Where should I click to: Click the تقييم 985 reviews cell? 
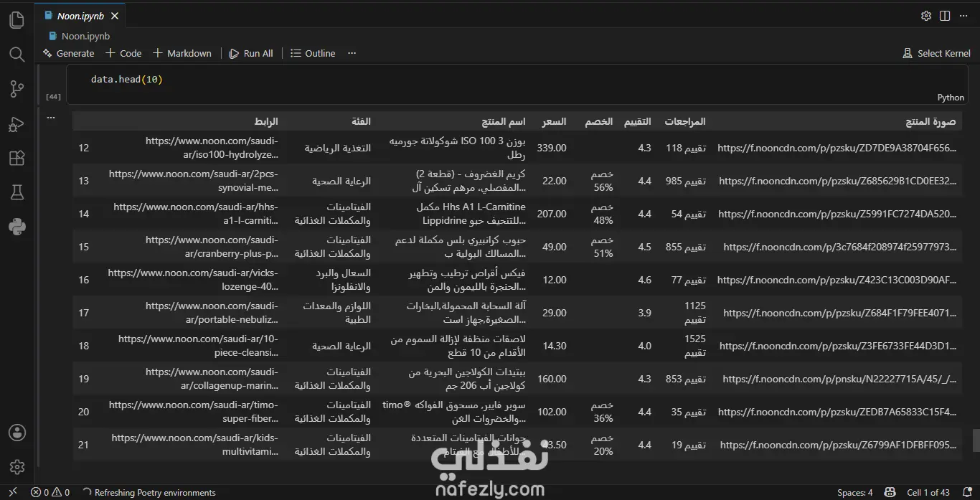[x=686, y=181]
